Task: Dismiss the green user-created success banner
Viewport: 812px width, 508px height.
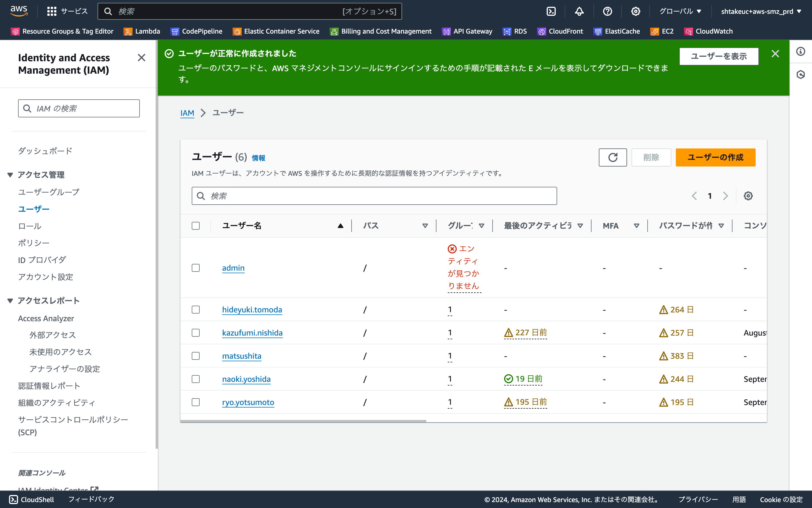Action: tap(775, 54)
